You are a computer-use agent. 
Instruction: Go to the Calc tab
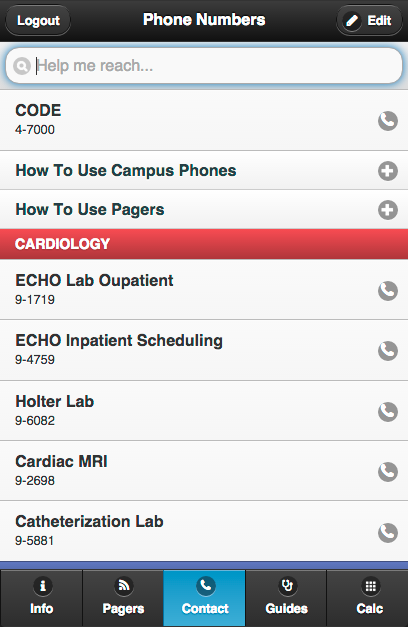pyautogui.click(x=368, y=598)
